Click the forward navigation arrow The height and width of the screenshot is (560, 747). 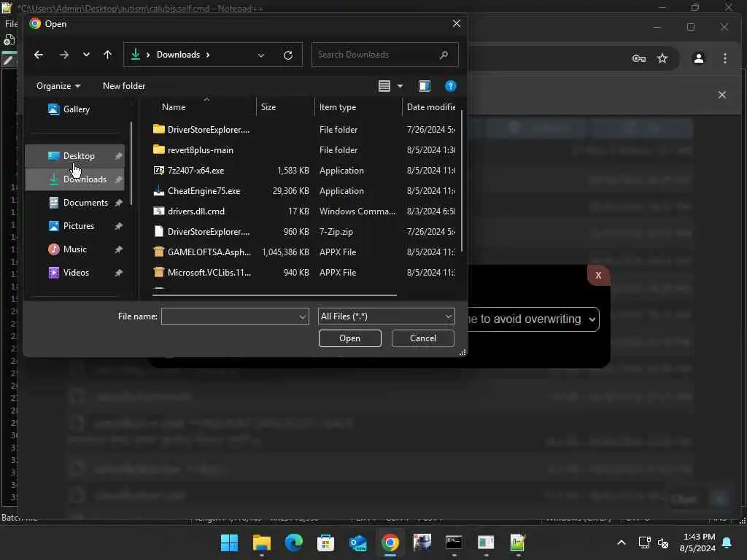[x=64, y=55]
